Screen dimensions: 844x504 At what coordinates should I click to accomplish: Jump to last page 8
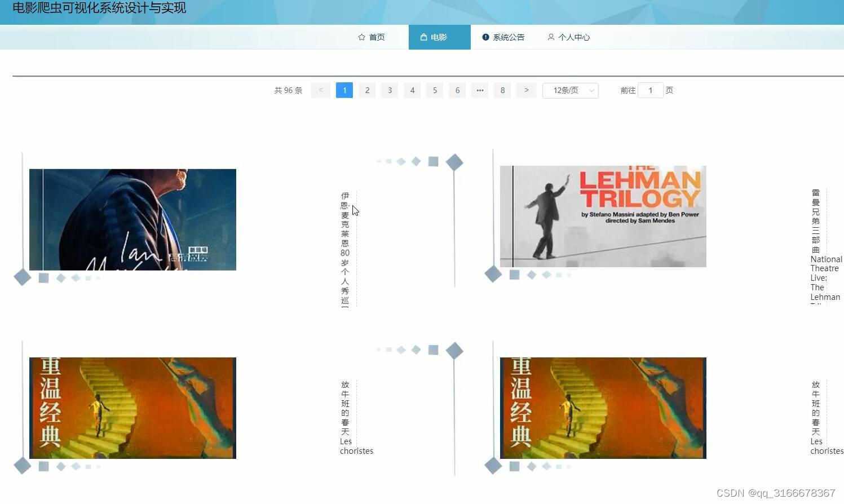tap(502, 90)
